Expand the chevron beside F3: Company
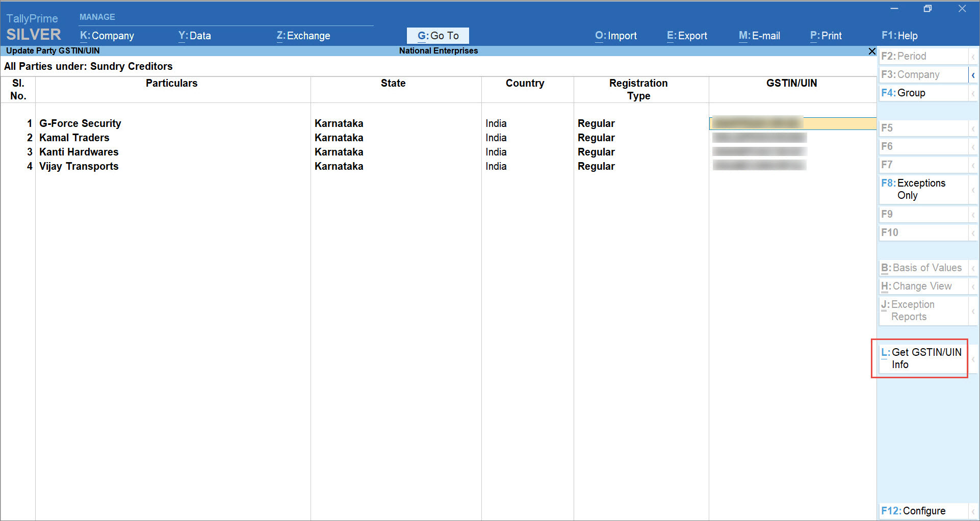 click(x=973, y=75)
